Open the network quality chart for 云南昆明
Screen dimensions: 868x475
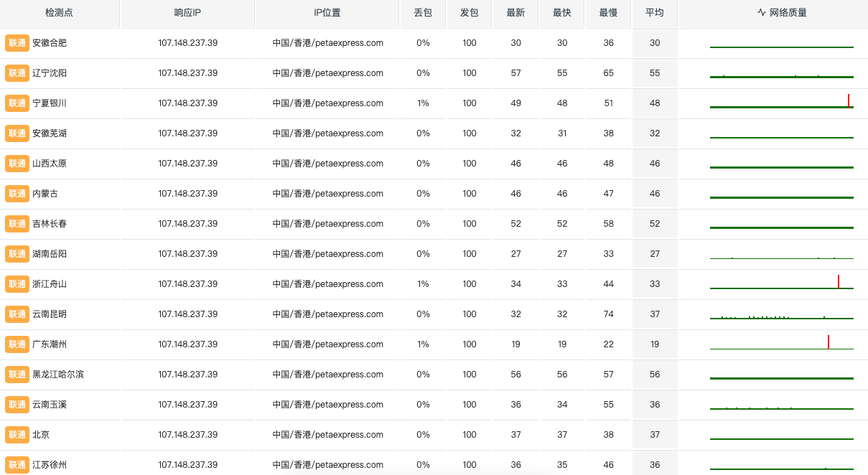pos(782,314)
